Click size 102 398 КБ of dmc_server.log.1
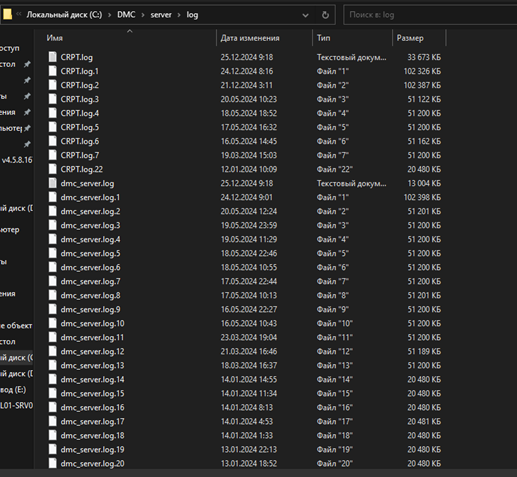Image resolution: width=517 pixels, height=477 pixels. [422, 197]
